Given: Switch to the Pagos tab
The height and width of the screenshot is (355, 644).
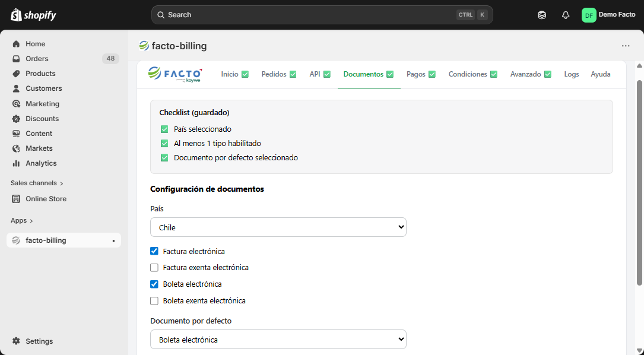Looking at the screenshot, I should (421, 74).
